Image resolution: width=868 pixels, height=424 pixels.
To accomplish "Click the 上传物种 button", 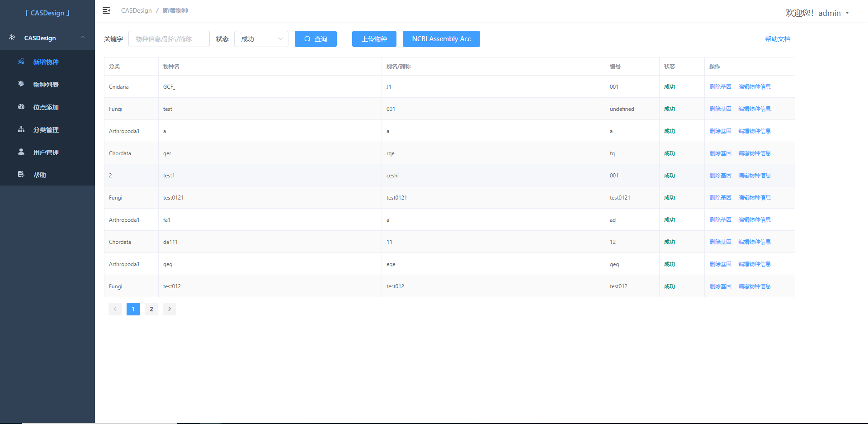I will [374, 39].
